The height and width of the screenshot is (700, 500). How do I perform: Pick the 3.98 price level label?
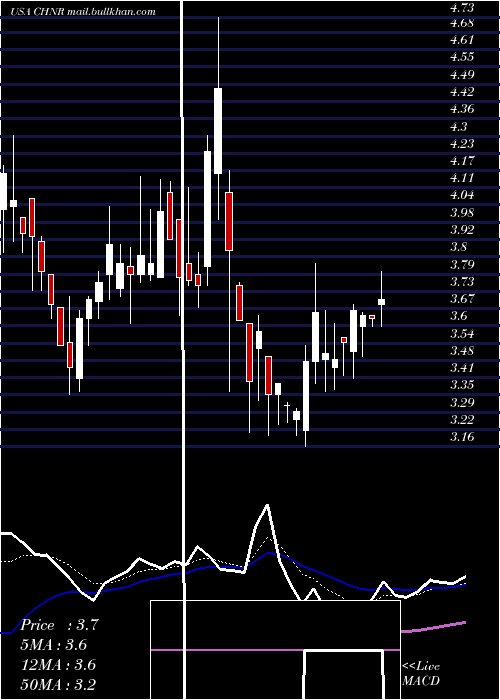click(x=461, y=213)
